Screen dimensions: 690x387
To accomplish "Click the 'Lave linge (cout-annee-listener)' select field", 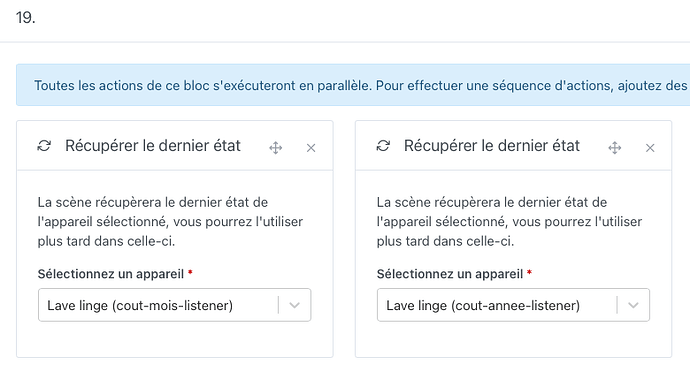I will click(514, 305).
